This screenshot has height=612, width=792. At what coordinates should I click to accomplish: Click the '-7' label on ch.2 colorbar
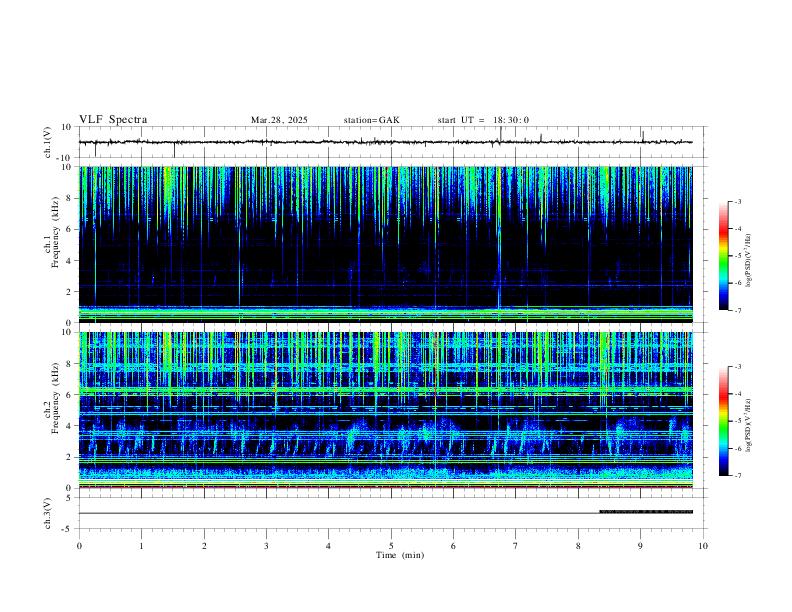click(x=737, y=475)
